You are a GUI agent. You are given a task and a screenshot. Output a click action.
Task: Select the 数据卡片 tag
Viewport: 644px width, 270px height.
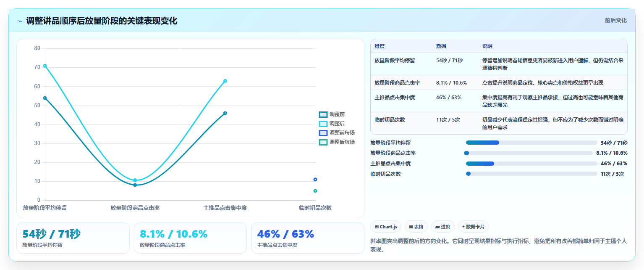tap(473, 227)
